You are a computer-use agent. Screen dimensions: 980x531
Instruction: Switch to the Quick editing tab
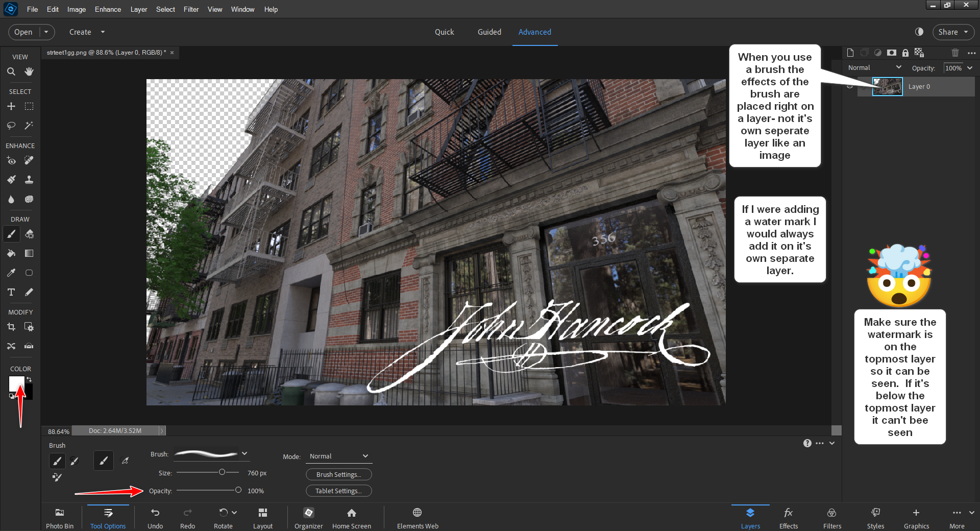[x=444, y=32]
